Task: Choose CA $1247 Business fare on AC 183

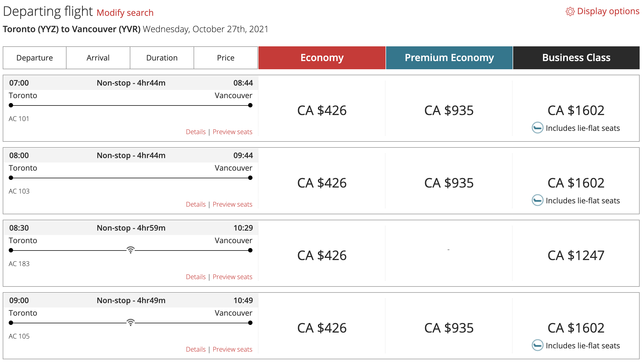Action: (x=576, y=255)
